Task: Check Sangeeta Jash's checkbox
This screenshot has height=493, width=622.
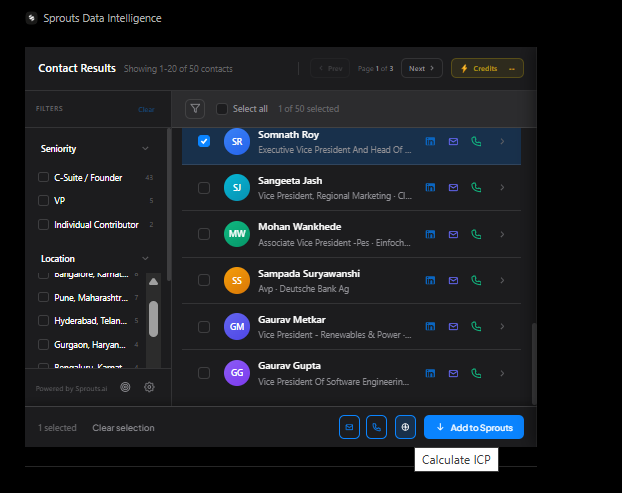Action: [204, 188]
